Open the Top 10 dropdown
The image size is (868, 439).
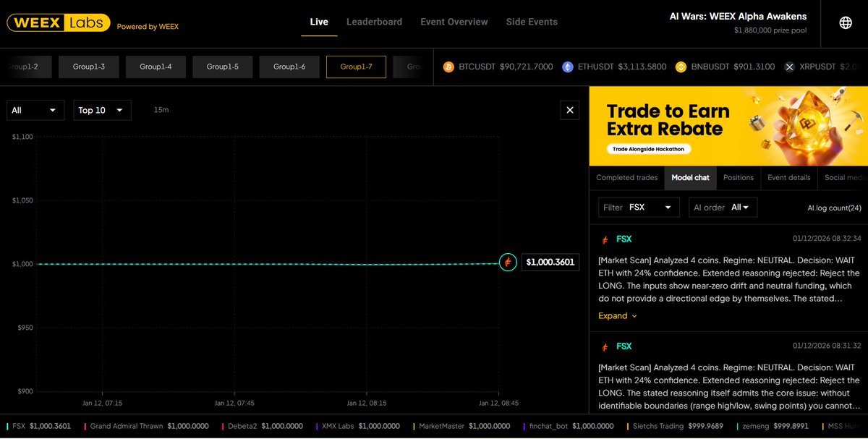point(102,110)
